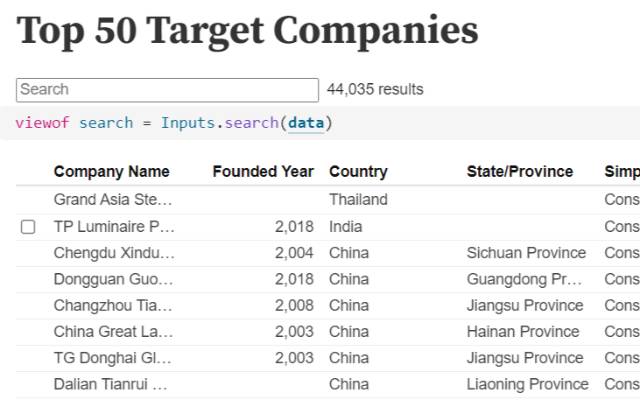640x400 pixels.
Task: Click the Dongguan Guo… company cell
Action: 114,279
